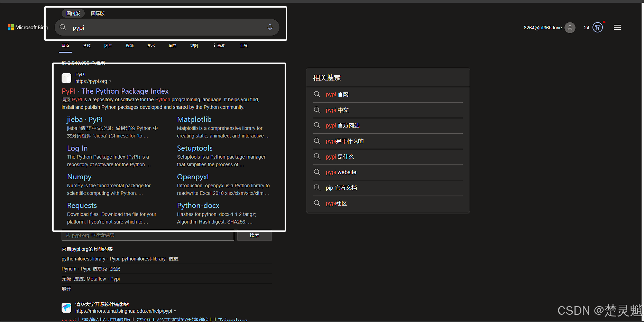Image resolution: width=644 pixels, height=322 pixels.
Task: Click search icon beside 'pypi 官网'
Action: pyautogui.click(x=317, y=94)
